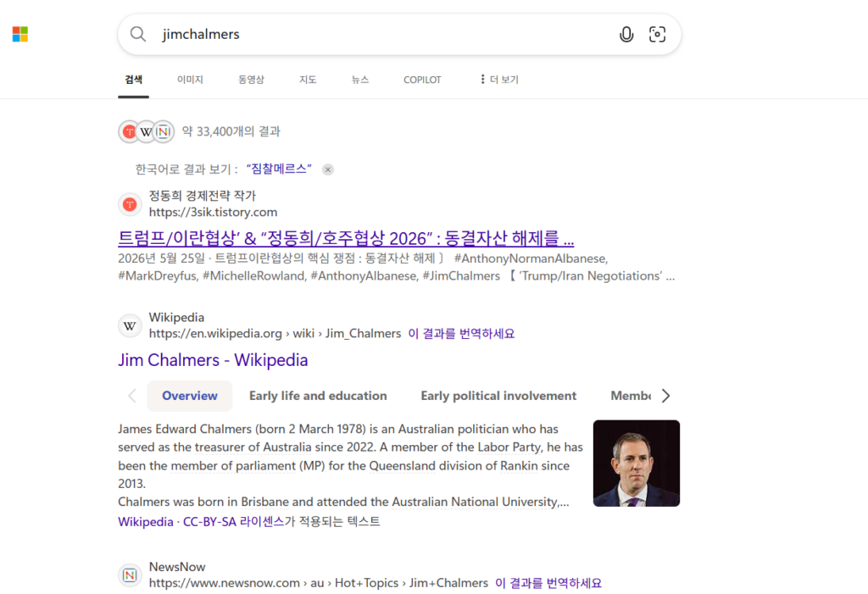The width and height of the screenshot is (868, 594).
Task: Open the CC-BY-SA 라이센스 link
Action: 234,522
